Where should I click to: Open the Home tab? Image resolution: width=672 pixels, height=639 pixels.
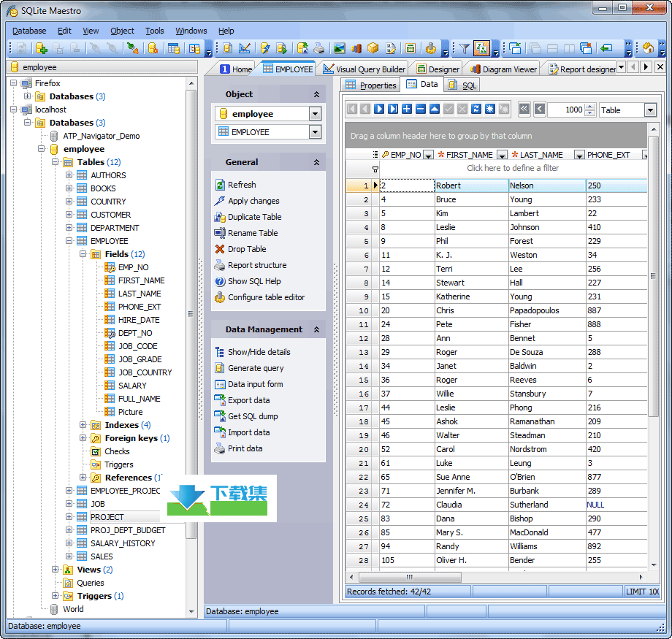236,69
